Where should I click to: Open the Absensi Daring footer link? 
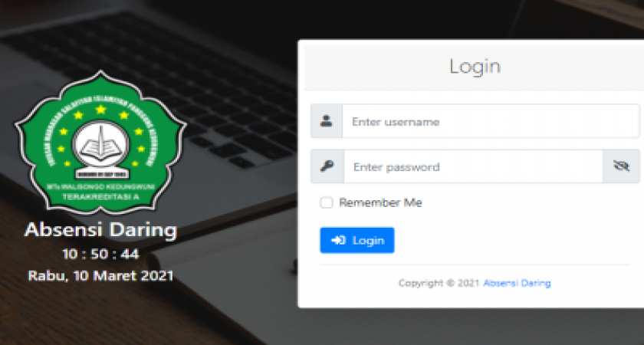point(517,283)
